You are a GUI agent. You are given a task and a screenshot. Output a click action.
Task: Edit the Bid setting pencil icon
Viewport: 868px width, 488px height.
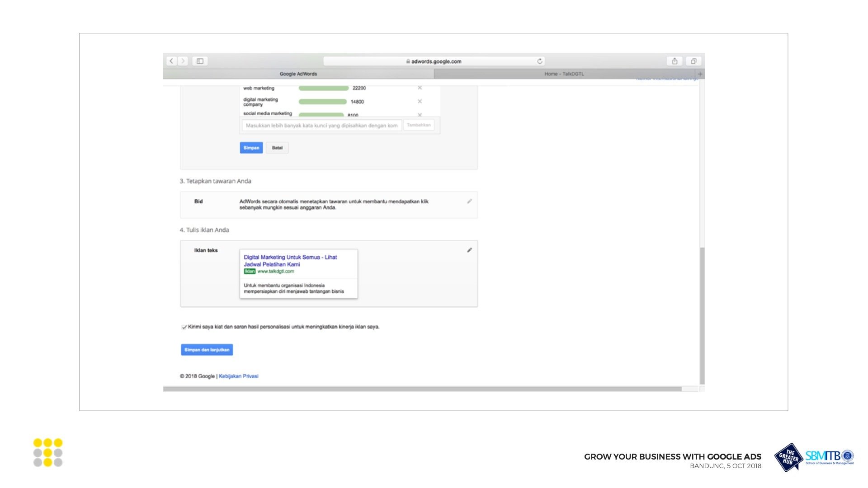click(469, 202)
